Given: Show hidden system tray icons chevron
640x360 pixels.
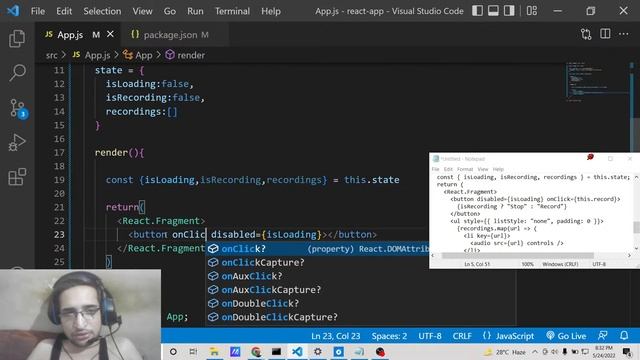Looking at the screenshot, I should [x=534, y=351].
